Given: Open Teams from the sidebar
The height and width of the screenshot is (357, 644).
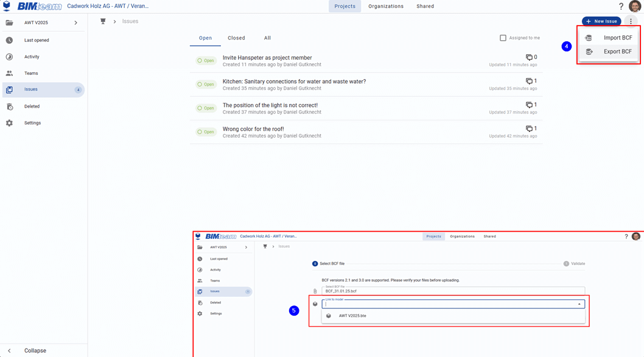Looking at the screenshot, I should [30, 73].
